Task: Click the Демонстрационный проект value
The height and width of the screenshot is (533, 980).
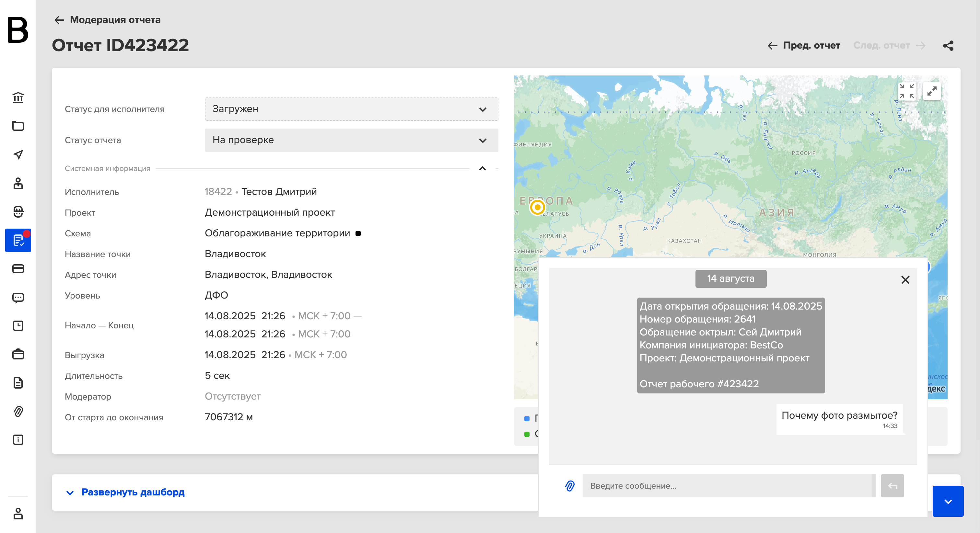Action: 270,212
